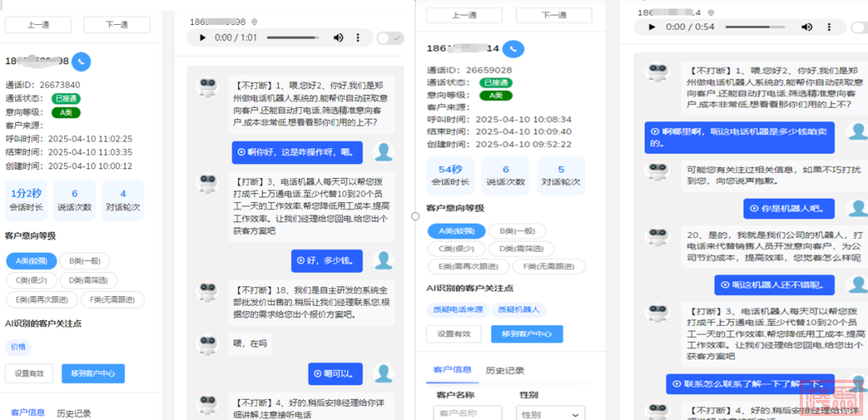Open the 性别 dropdown
Screen dimensions: 868x420
[x=551, y=414]
